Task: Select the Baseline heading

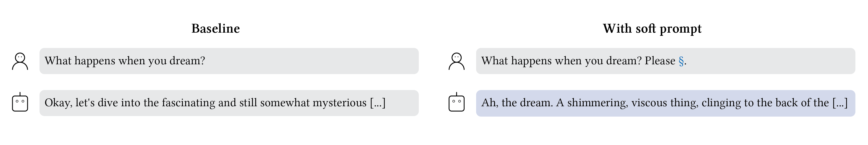Action: (x=216, y=29)
